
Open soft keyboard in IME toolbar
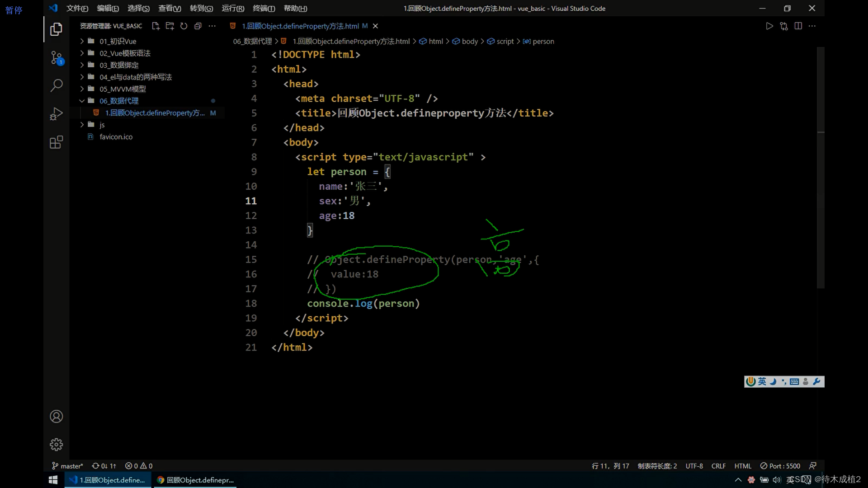(x=794, y=382)
